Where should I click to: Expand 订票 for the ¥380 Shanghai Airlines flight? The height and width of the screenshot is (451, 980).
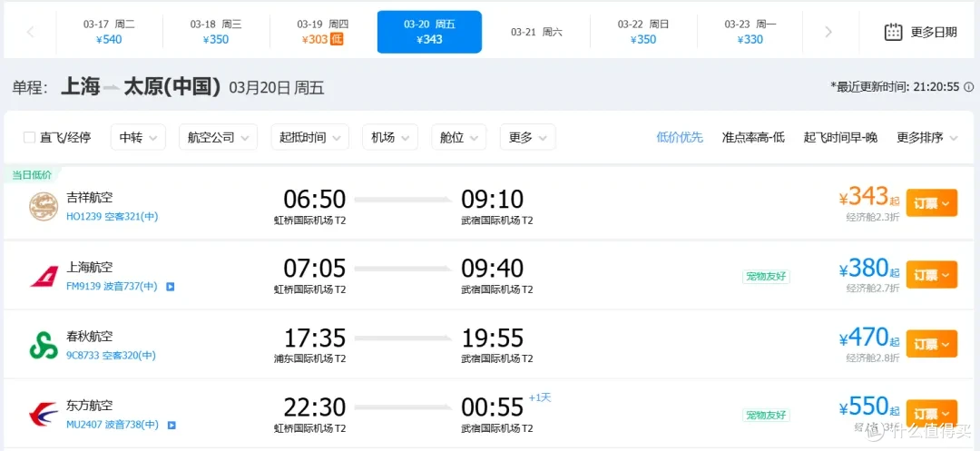coord(931,274)
